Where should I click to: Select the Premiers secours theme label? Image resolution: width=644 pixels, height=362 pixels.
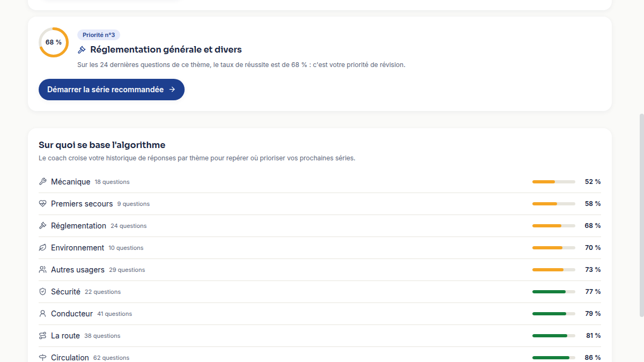(x=82, y=204)
